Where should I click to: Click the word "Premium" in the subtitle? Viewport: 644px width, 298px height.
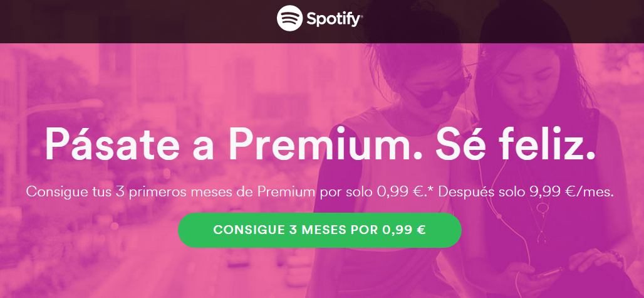286,192
